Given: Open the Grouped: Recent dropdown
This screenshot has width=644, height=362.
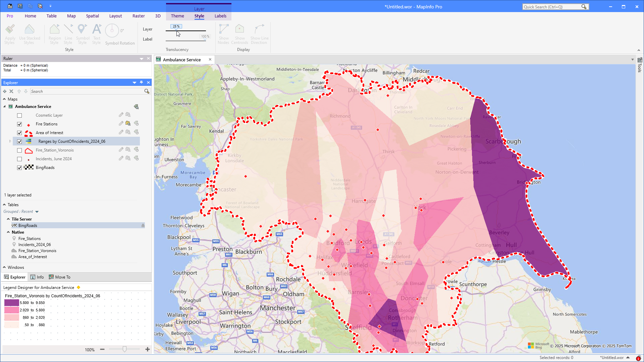Looking at the screenshot, I should tap(37, 212).
